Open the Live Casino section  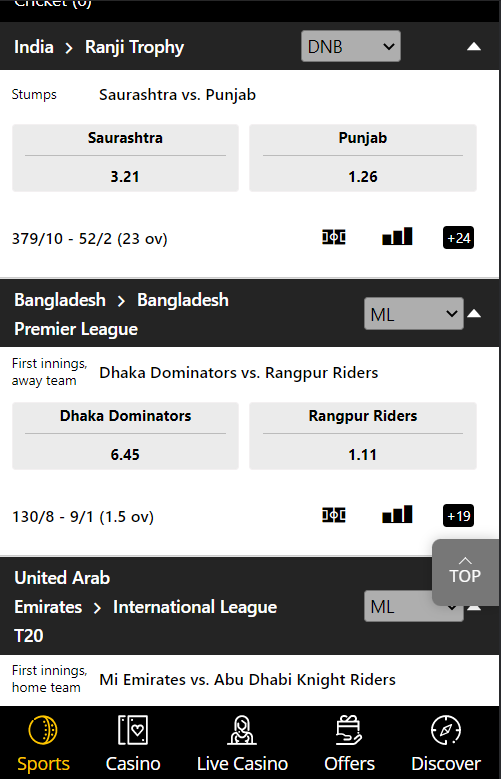pos(242,743)
